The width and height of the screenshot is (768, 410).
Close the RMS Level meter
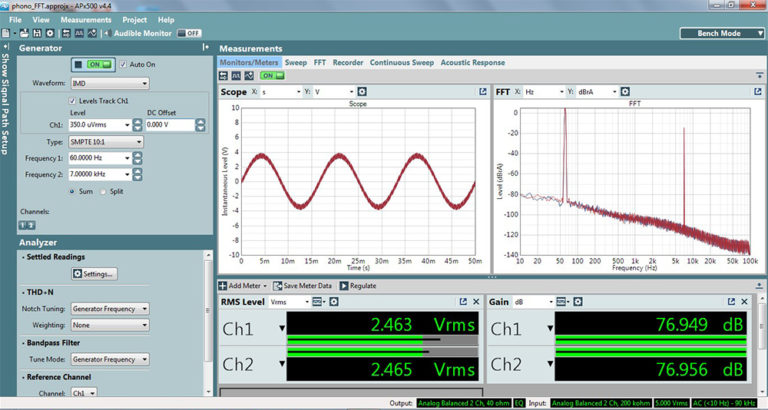[477, 301]
